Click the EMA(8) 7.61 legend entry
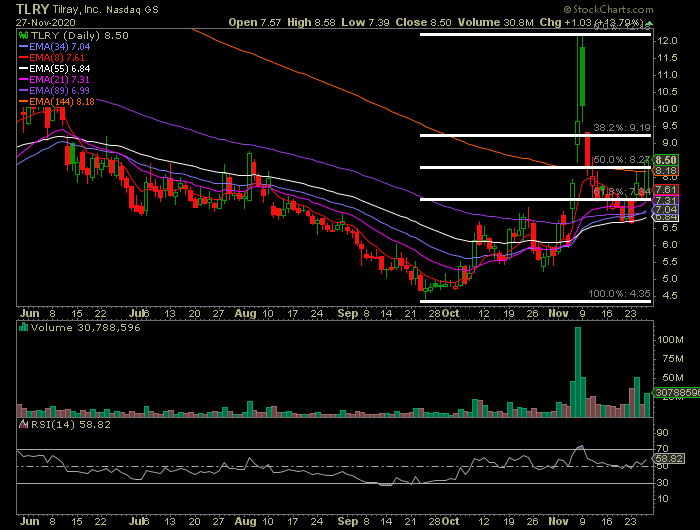The image size is (700, 530). (x=52, y=58)
